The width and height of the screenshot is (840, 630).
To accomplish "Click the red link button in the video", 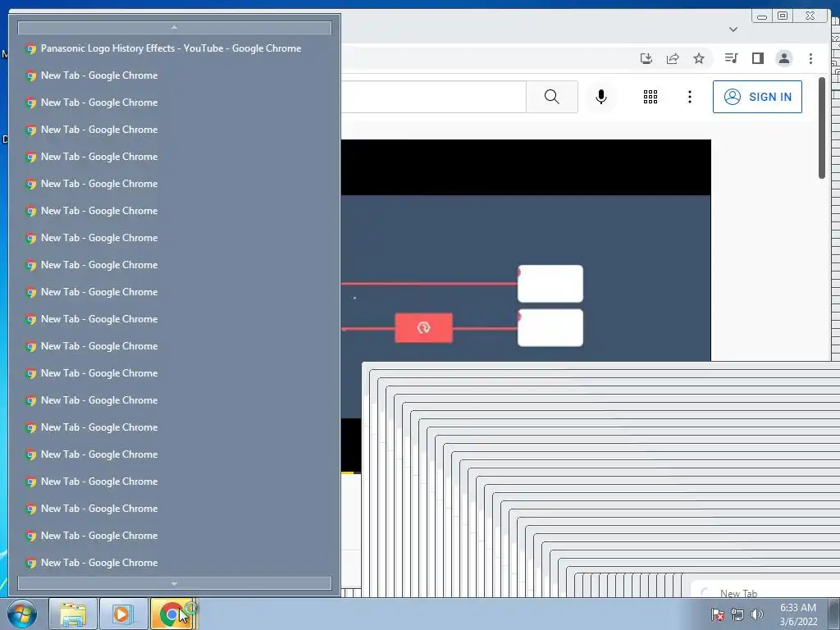I will pyautogui.click(x=424, y=328).
